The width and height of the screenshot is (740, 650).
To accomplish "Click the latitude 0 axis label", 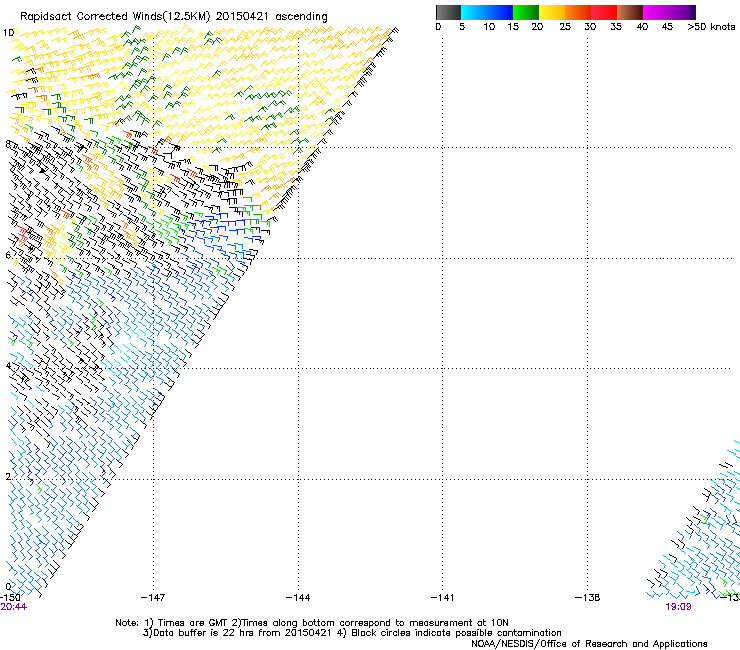I will click(8, 587).
